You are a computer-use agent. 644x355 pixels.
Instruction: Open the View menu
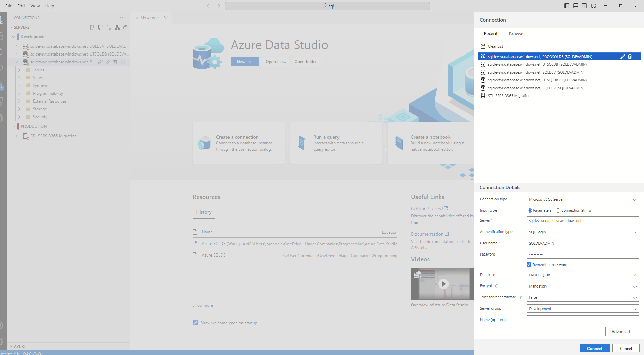pyautogui.click(x=35, y=6)
